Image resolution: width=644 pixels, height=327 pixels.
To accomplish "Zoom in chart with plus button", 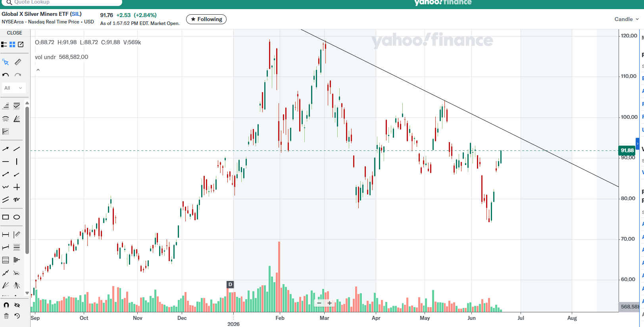I will tap(329, 303).
